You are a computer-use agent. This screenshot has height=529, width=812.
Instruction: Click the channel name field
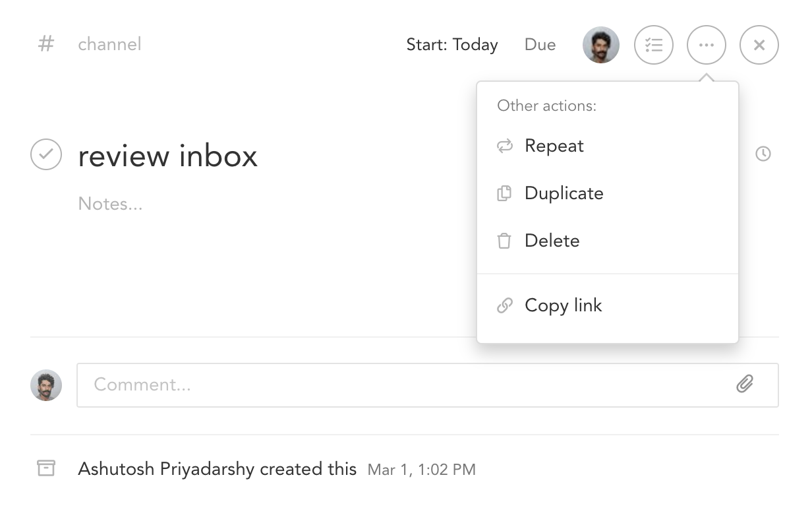[109, 44]
